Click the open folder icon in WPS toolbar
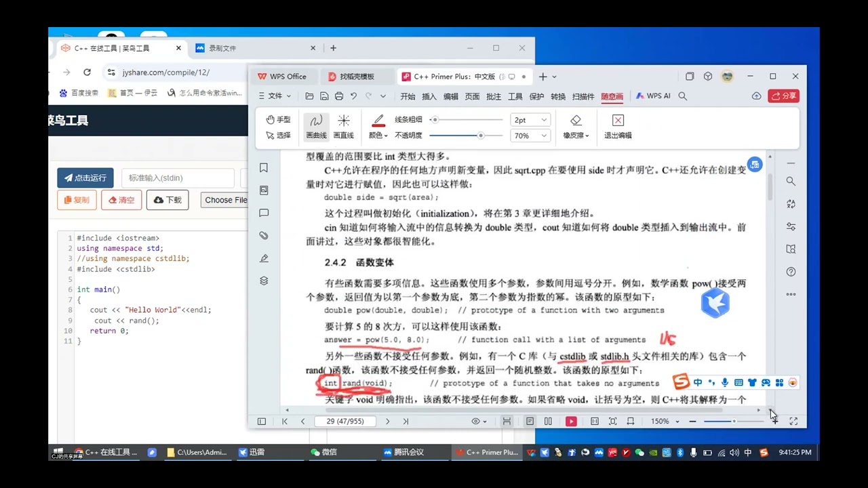This screenshot has width=868, height=488. click(x=310, y=96)
